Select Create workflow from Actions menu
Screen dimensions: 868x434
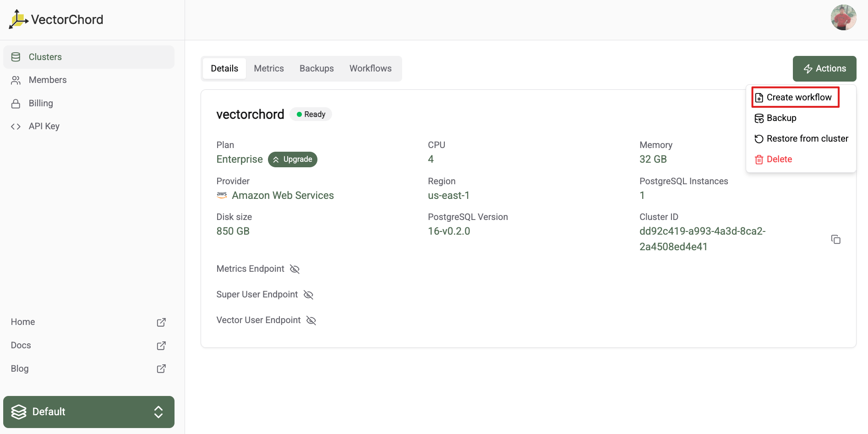[x=798, y=98]
